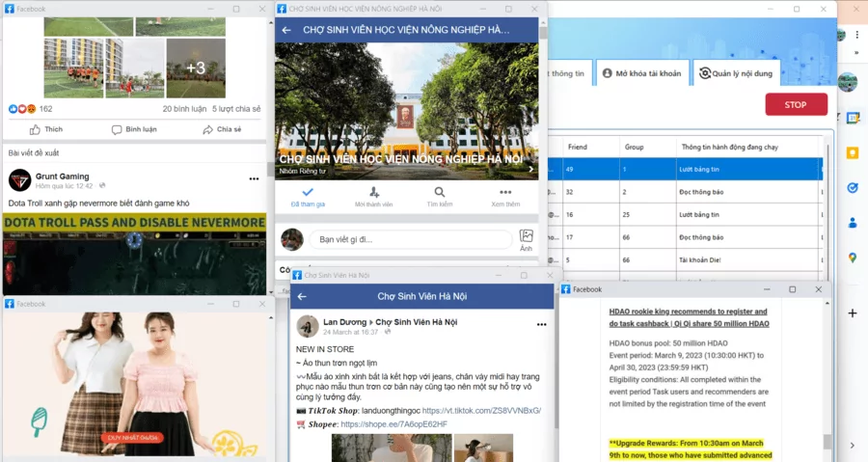Collapse the browser side panel chevron at bottom
The height and width of the screenshot is (462, 868).
tap(853, 446)
